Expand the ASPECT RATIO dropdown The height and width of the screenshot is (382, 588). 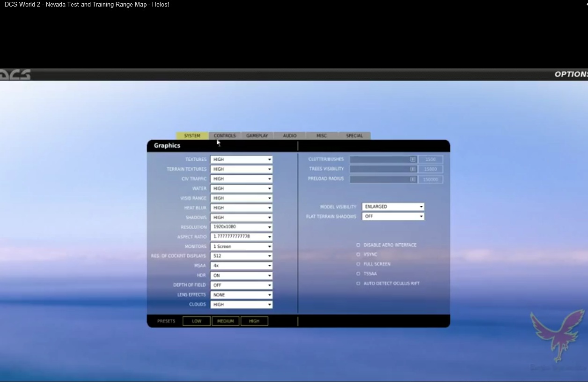pyautogui.click(x=242, y=237)
